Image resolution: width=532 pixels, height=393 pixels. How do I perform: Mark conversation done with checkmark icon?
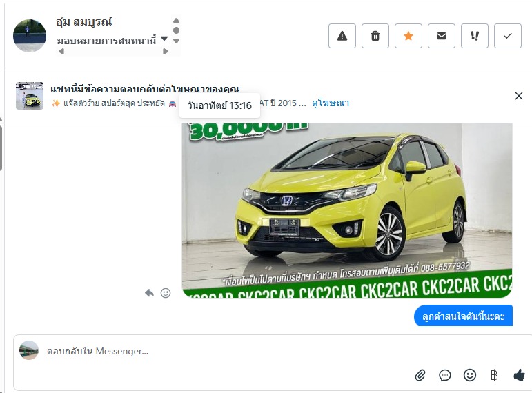pyautogui.click(x=508, y=36)
